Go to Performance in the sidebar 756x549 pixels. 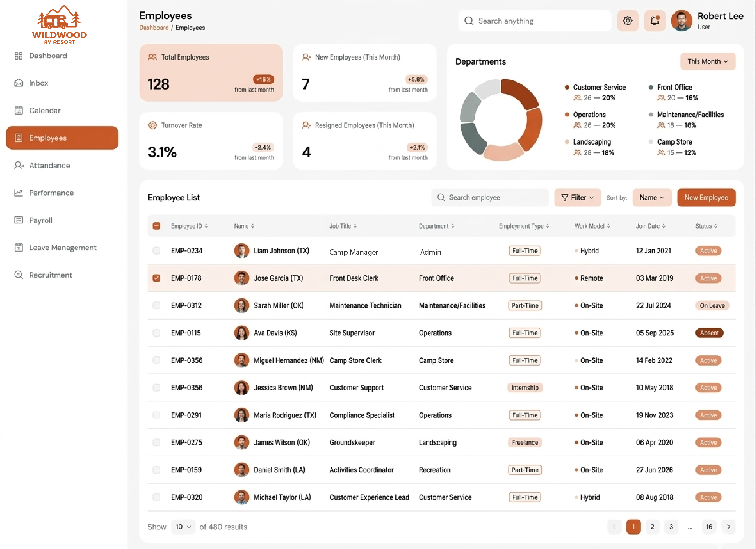(x=51, y=193)
